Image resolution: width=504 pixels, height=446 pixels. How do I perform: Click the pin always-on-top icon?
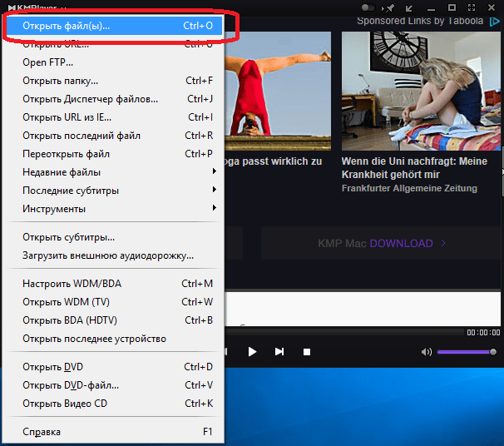tap(388, 7)
